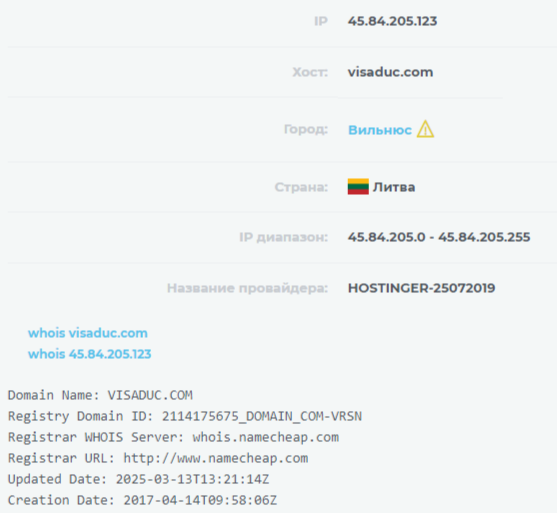The image size is (557, 513).
Task: Click the Domain Name: VISADUC.COM line
Action: (100, 395)
